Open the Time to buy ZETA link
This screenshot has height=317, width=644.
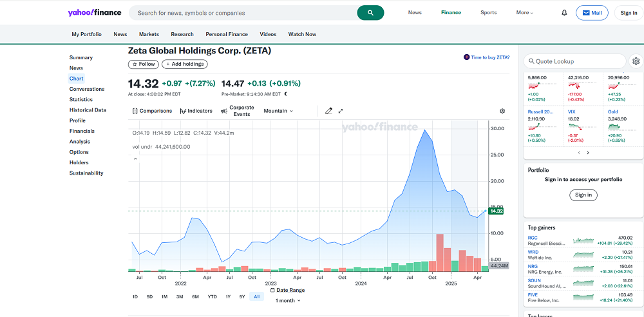(486, 57)
